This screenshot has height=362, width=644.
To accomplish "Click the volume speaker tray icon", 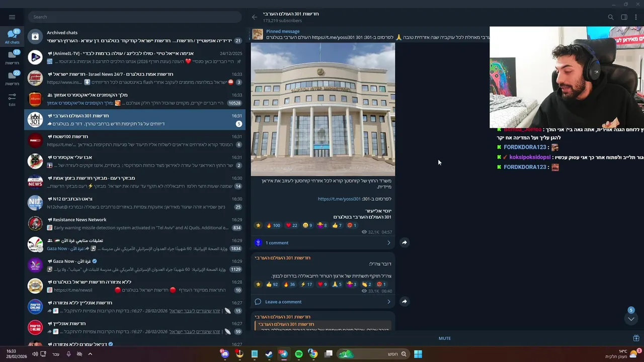I will pyautogui.click(x=35, y=354).
